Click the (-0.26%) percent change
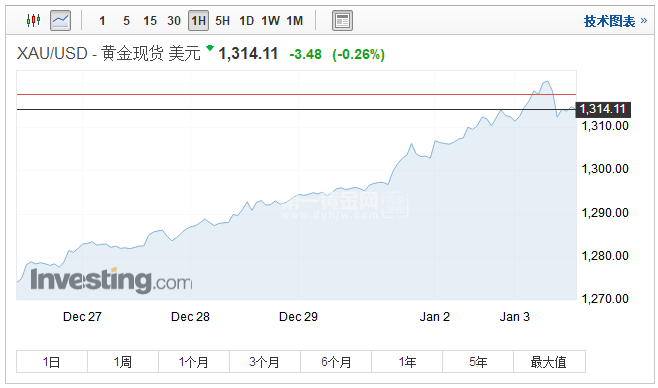 358,54
